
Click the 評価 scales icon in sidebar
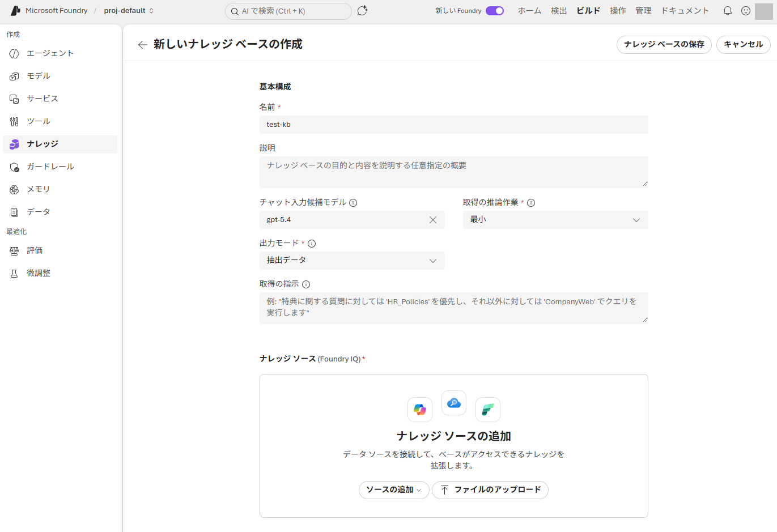click(x=14, y=250)
